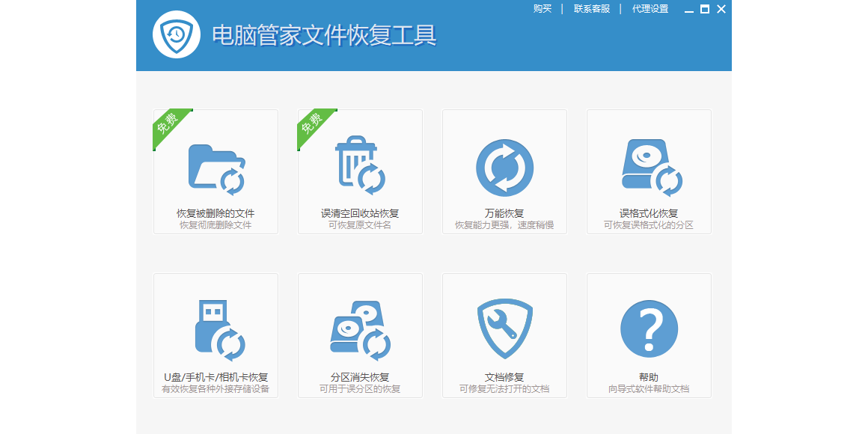Viewport: 868px width, 434px height.
Task: Click the 恢复被删除的文件 text label
Action: point(216,213)
